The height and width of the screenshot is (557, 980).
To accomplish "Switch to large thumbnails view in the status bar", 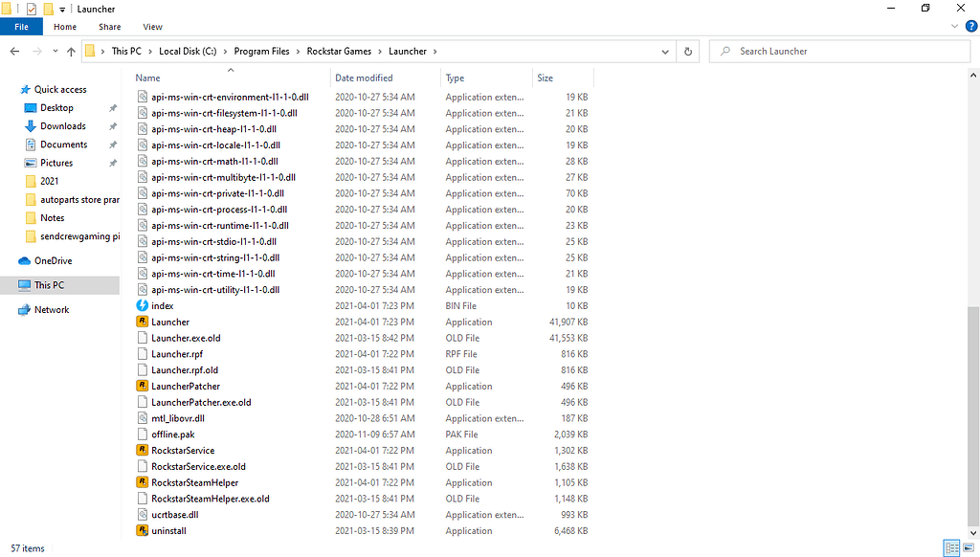I will 969,547.
